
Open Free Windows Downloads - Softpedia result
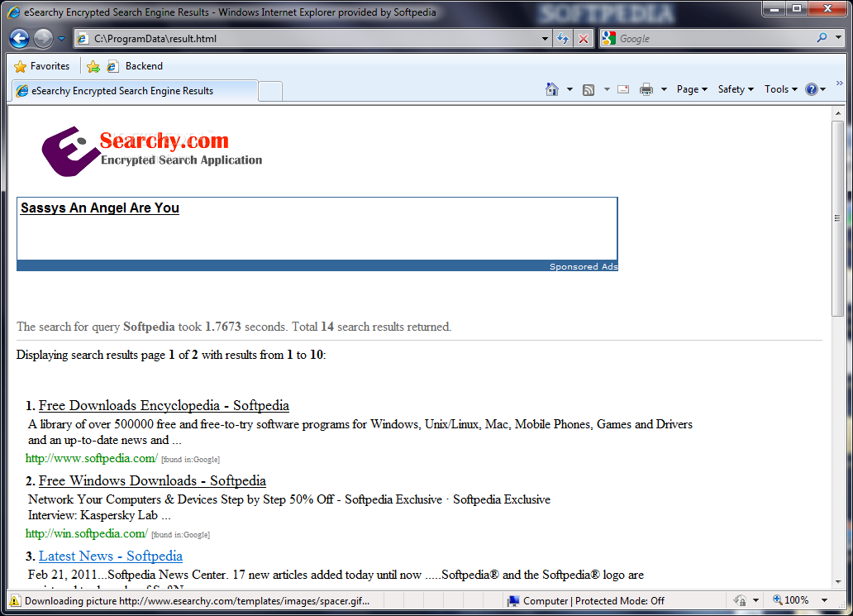pyautogui.click(x=152, y=481)
